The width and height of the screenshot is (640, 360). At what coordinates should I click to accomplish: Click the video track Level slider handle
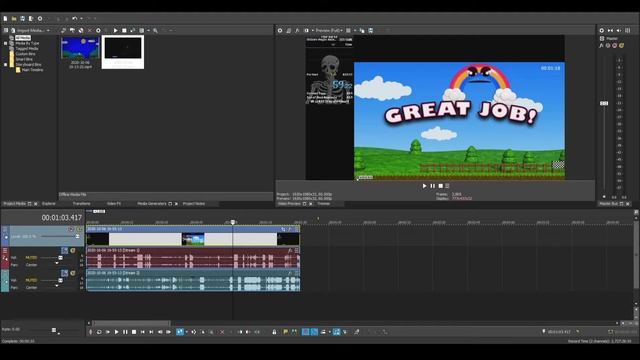tap(77, 236)
